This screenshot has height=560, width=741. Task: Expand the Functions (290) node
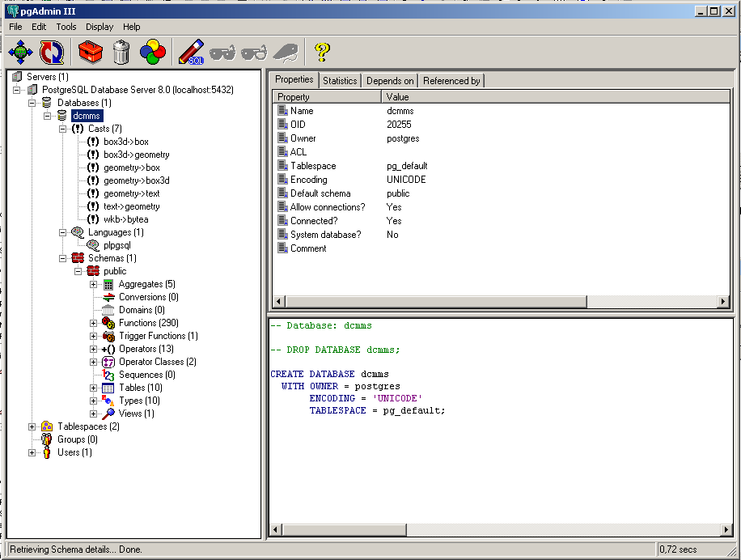pyautogui.click(x=93, y=323)
